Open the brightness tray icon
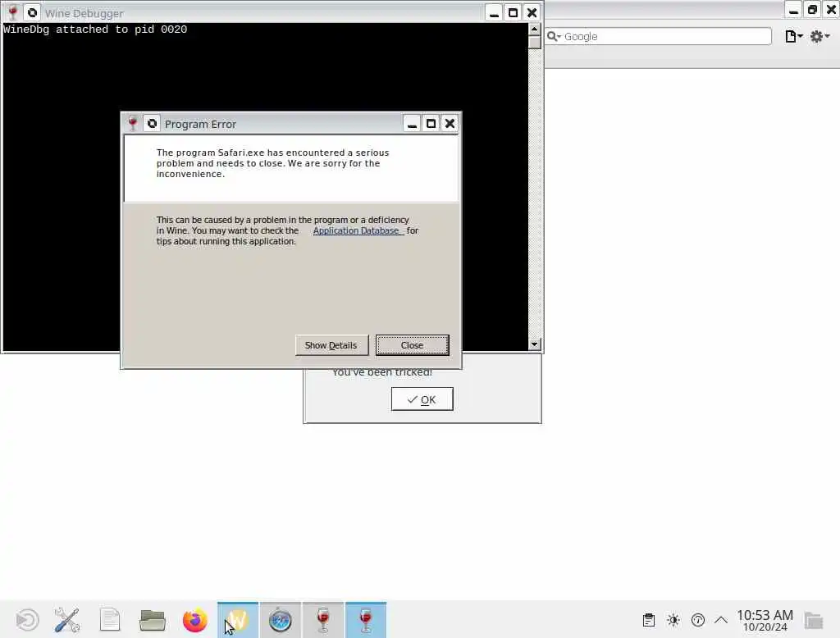Viewport: 840px width, 638px height. [x=673, y=620]
